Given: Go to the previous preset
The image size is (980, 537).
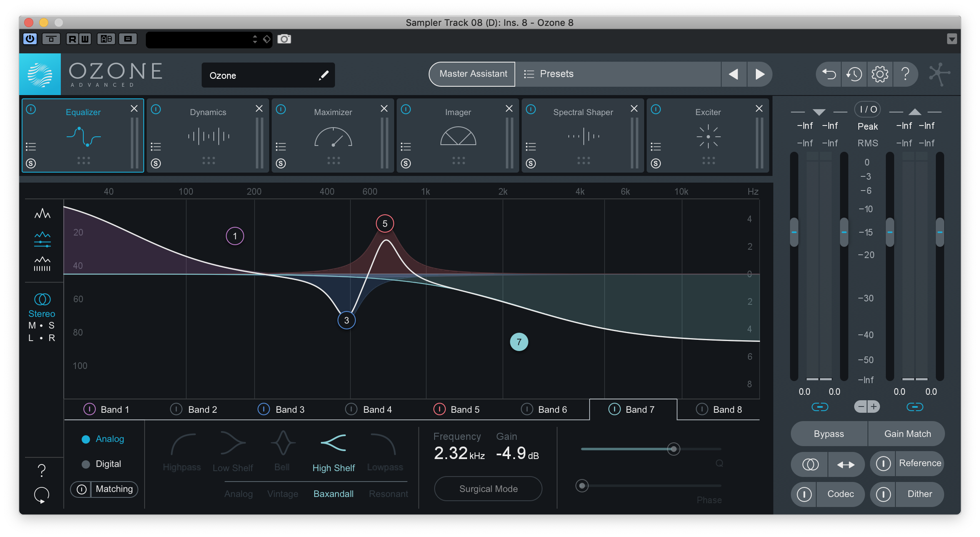Looking at the screenshot, I should (734, 74).
